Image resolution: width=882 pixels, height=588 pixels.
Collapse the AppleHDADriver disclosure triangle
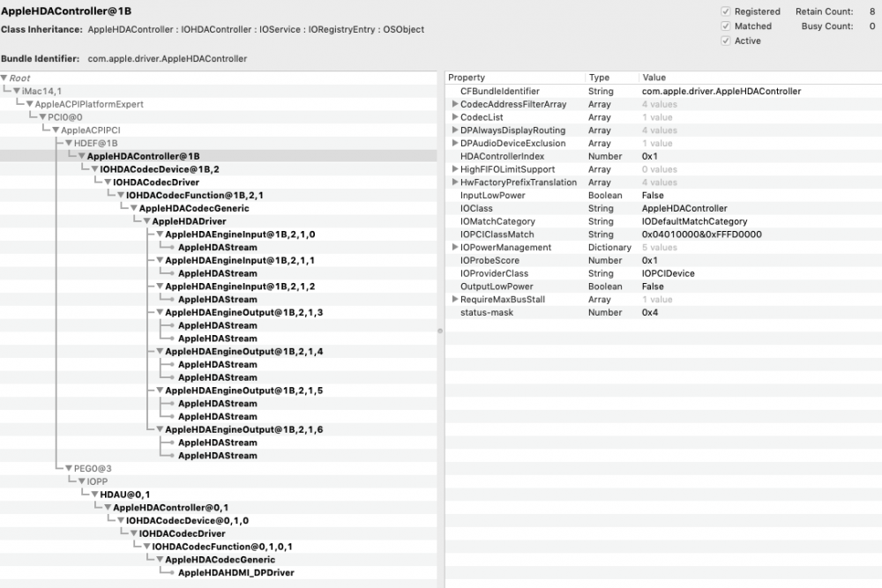146,221
